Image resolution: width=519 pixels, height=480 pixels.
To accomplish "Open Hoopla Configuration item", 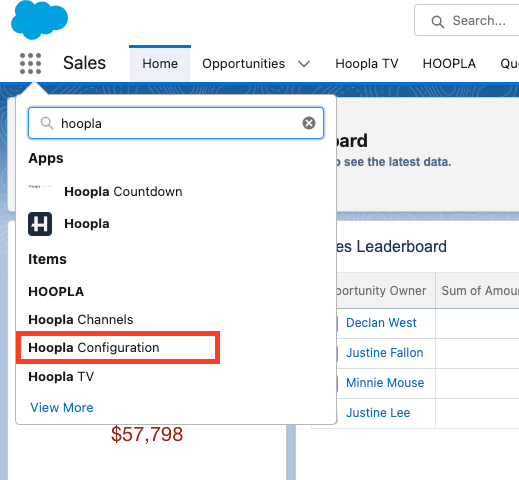I will 94,348.
